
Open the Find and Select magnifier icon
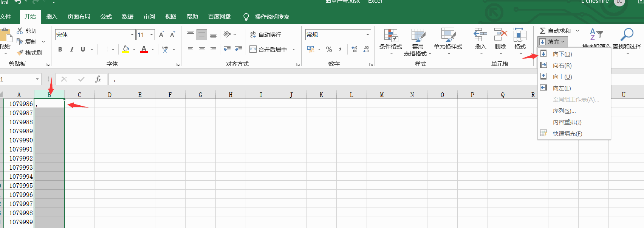click(627, 35)
